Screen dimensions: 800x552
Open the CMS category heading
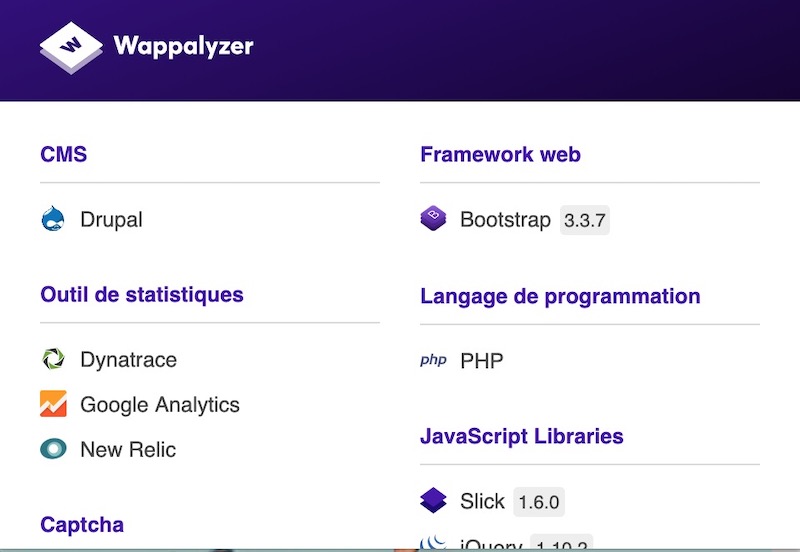pos(64,154)
